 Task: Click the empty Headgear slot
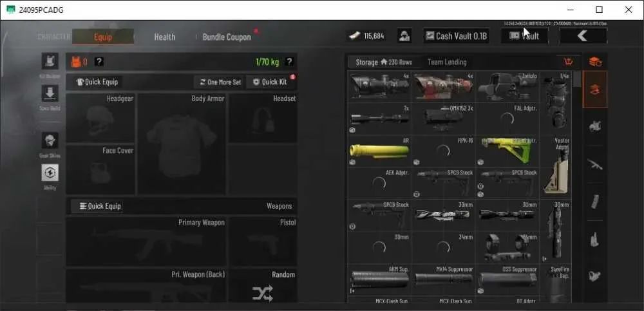(x=100, y=118)
